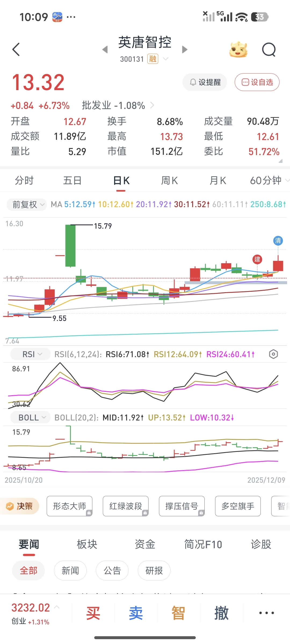Switch to 诊股 tab
Image resolution: width=290 pixels, height=644 pixels.
(261, 544)
